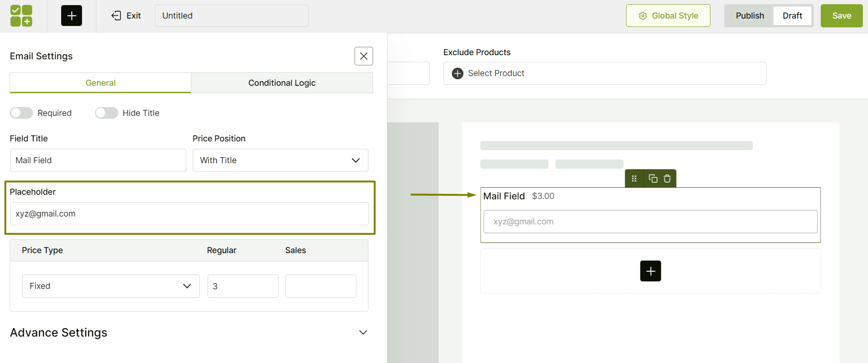Click the Save button
868x363 pixels.
coord(841,16)
